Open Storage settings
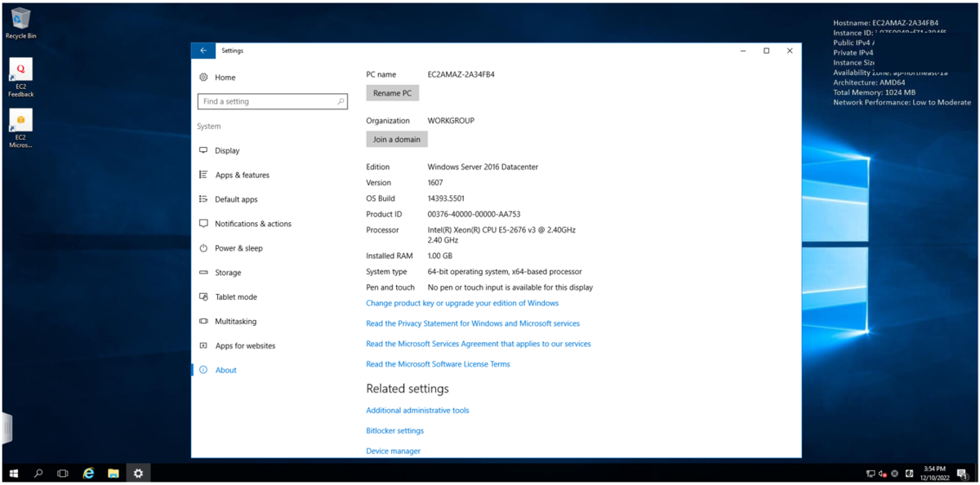Image resolution: width=980 pixels, height=485 pixels. 228,273
